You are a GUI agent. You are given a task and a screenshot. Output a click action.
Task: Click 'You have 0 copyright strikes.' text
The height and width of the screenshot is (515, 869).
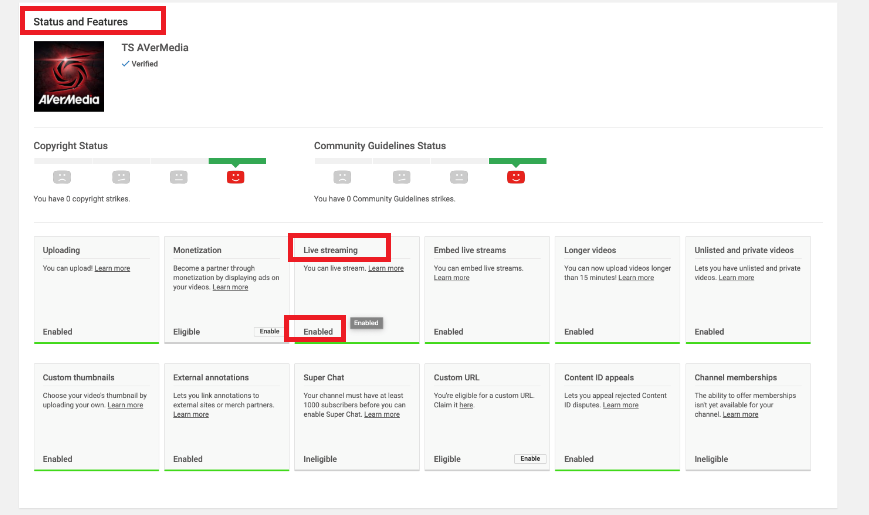point(82,199)
